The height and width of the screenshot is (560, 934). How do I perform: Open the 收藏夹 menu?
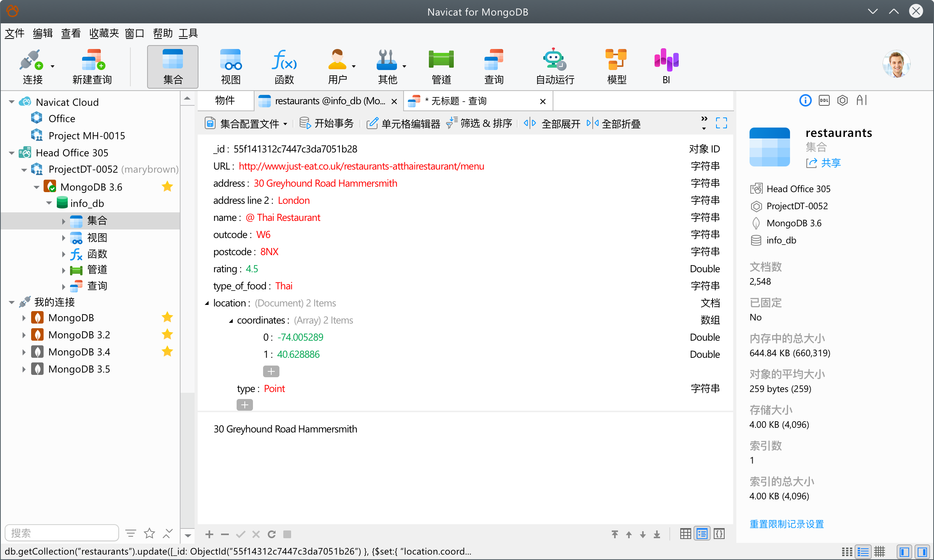point(104,33)
